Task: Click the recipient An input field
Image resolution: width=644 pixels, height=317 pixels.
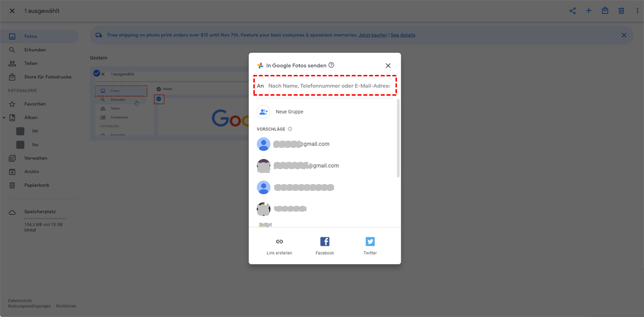Action: point(329,86)
